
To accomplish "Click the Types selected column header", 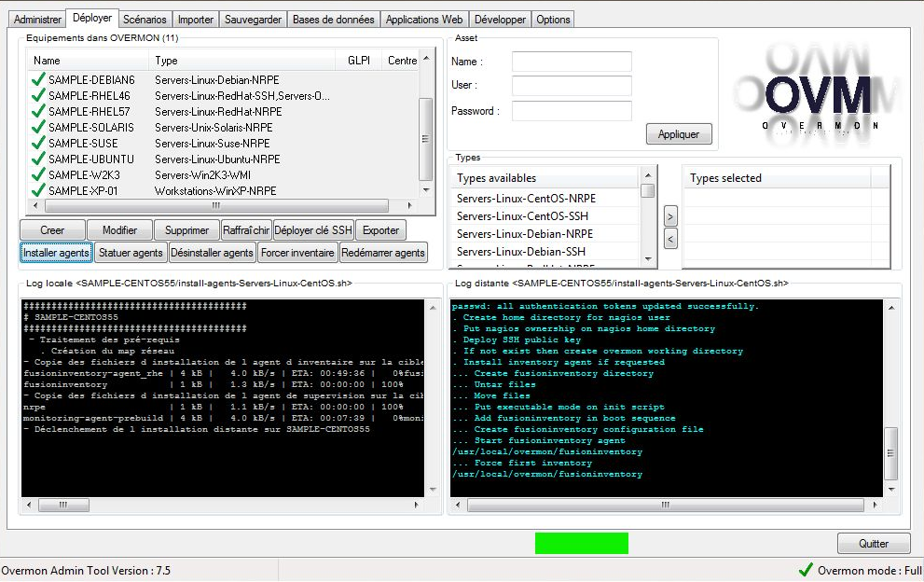I will click(x=776, y=177).
